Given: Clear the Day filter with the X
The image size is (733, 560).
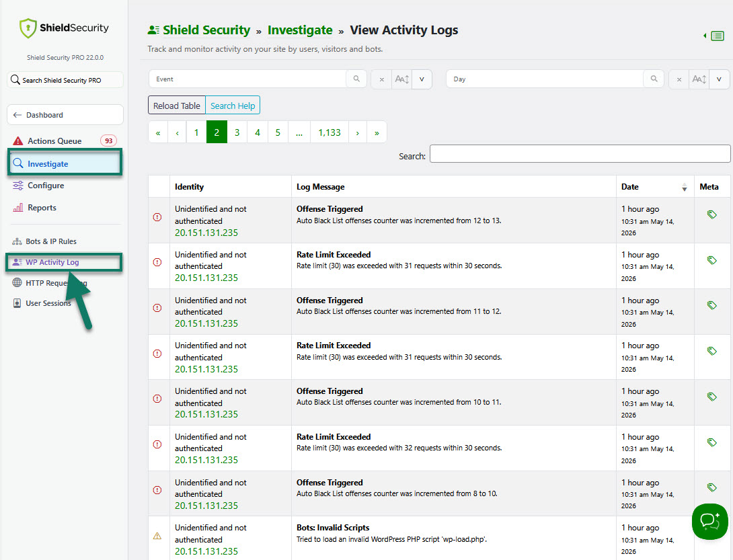Looking at the screenshot, I should click(x=679, y=79).
